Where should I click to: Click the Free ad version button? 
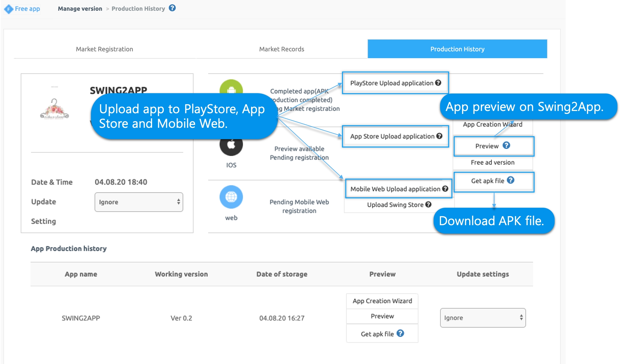pyautogui.click(x=493, y=162)
